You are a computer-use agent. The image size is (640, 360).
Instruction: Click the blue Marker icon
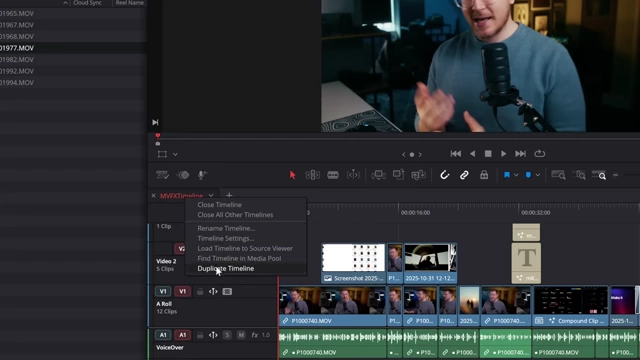[x=528, y=175]
